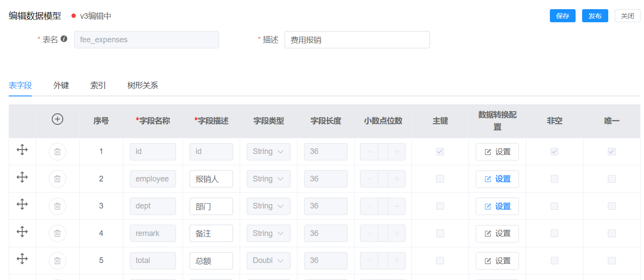Switch to the 外键 tab
The height and width of the screenshot is (280, 644).
pos(61,85)
